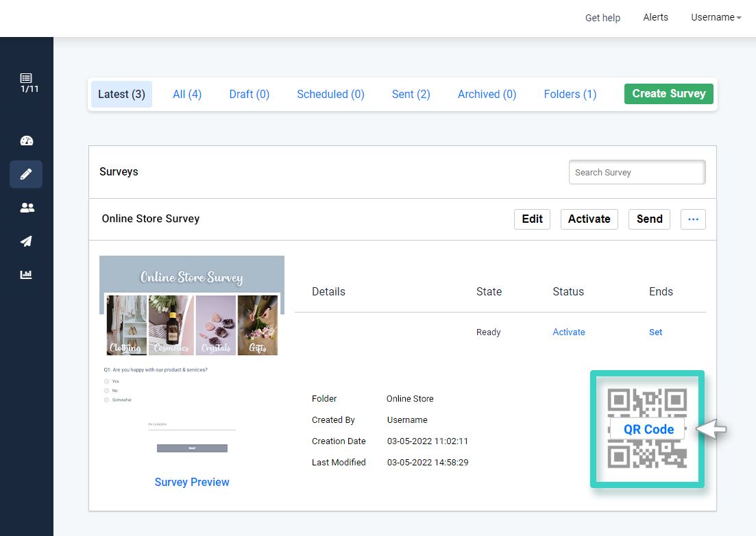This screenshot has width=756, height=536.
Task: Switch to the Folders (1) tab
Action: [570, 94]
